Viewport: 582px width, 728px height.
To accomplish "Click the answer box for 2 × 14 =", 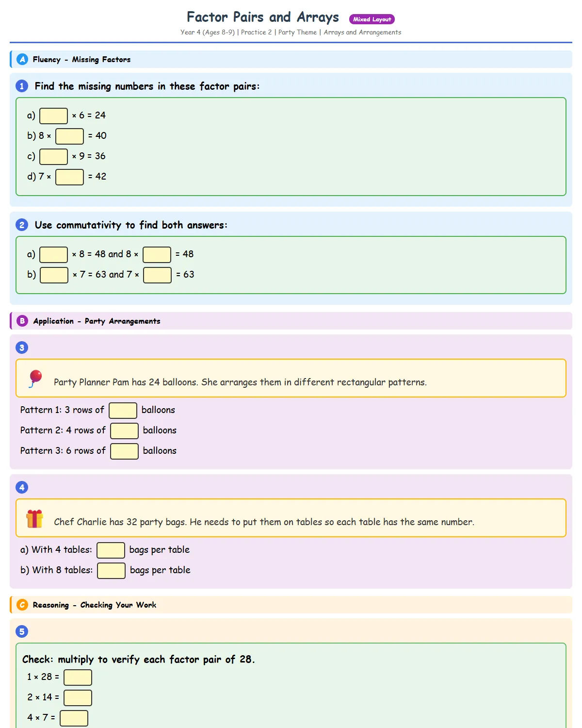I will click(x=78, y=698).
